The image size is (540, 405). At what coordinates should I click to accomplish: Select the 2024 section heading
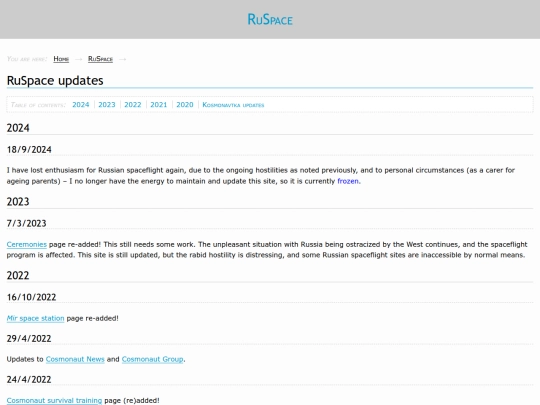(18, 128)
